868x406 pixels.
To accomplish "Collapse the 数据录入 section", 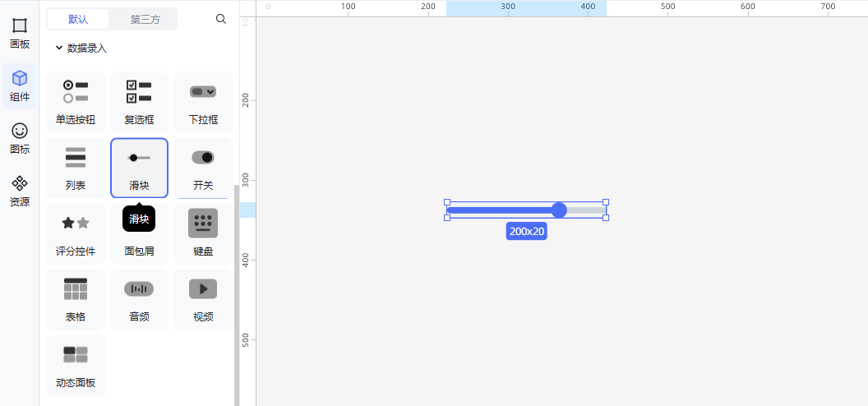I will (x=59, y=48).
